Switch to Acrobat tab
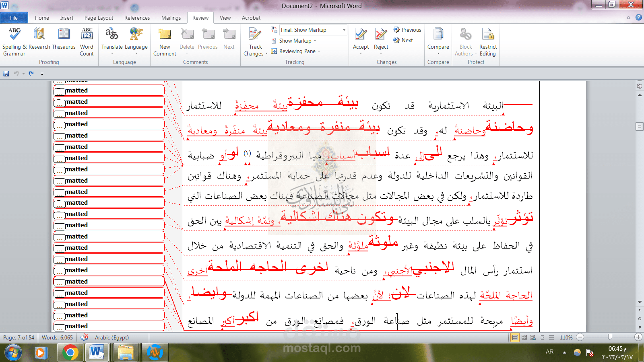 click(x=251, y=18)
